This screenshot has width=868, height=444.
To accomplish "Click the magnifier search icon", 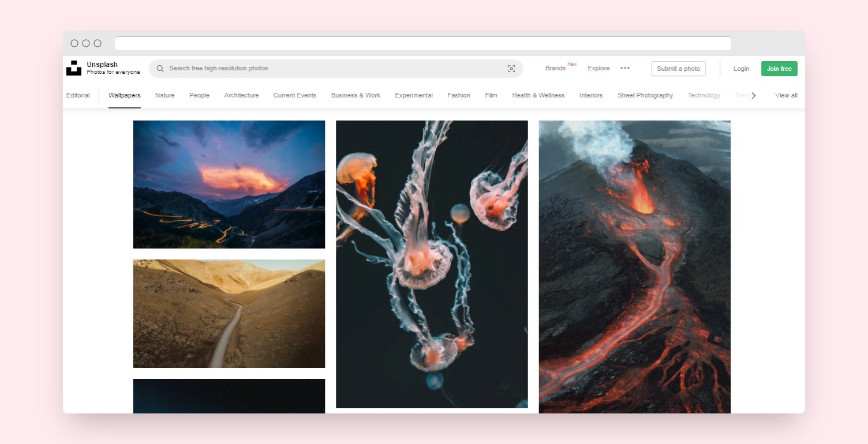I will (x=160, y=69).
